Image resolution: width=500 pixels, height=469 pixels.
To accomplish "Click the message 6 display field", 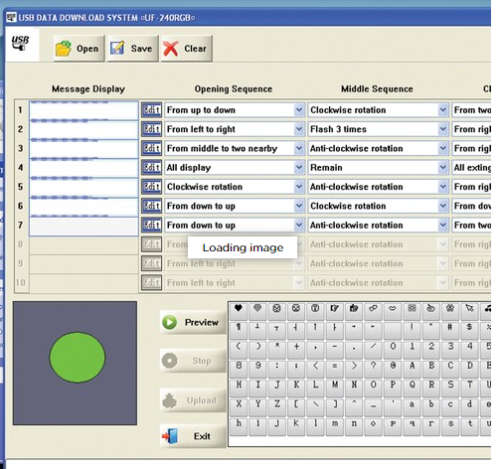I will (84, 207).
